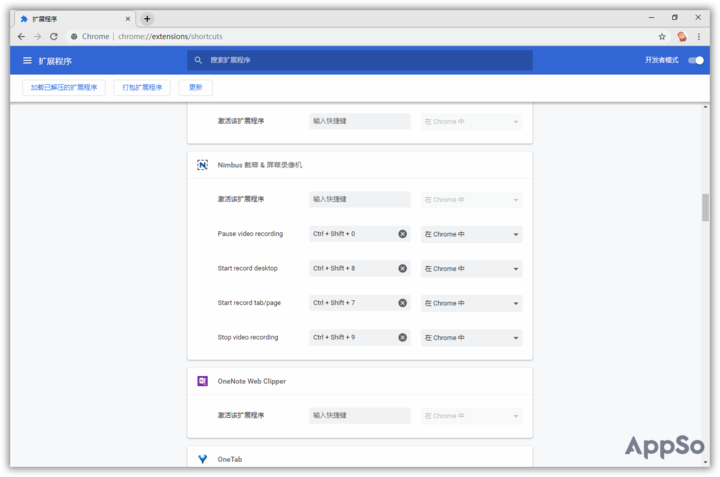Click the 更新 update button
Screen dimensions: 720x477
(x=196, y=87)
